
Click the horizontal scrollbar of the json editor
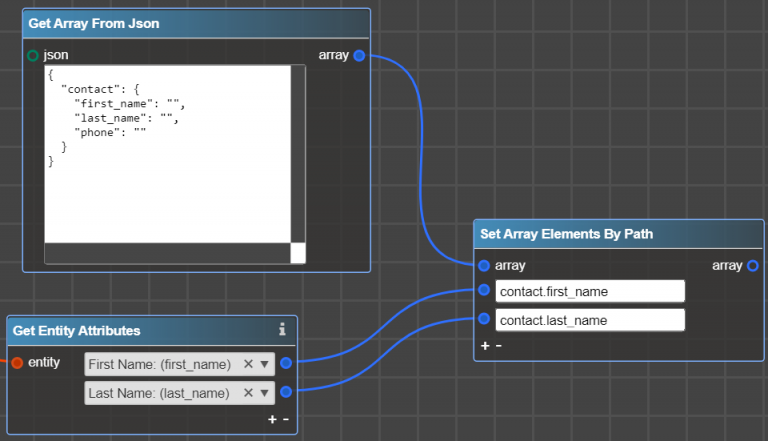click(x=168, y=253)
